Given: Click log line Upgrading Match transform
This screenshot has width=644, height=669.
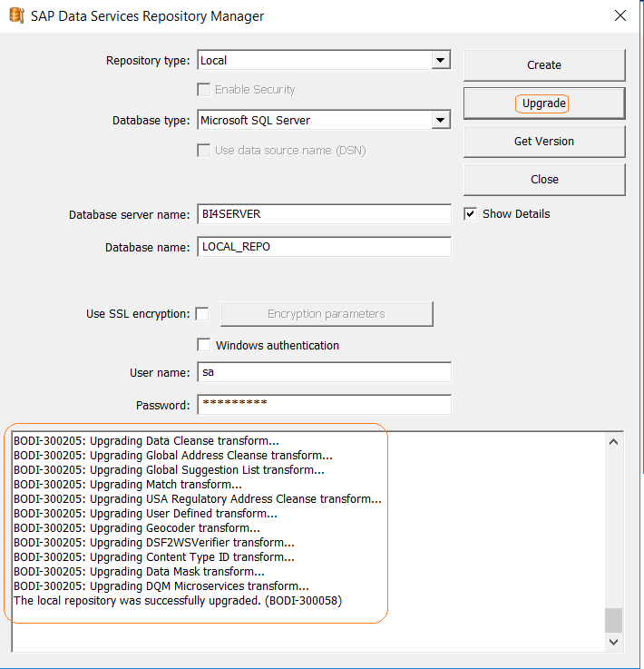Looking at the screenshot, I should coord(128,484).
